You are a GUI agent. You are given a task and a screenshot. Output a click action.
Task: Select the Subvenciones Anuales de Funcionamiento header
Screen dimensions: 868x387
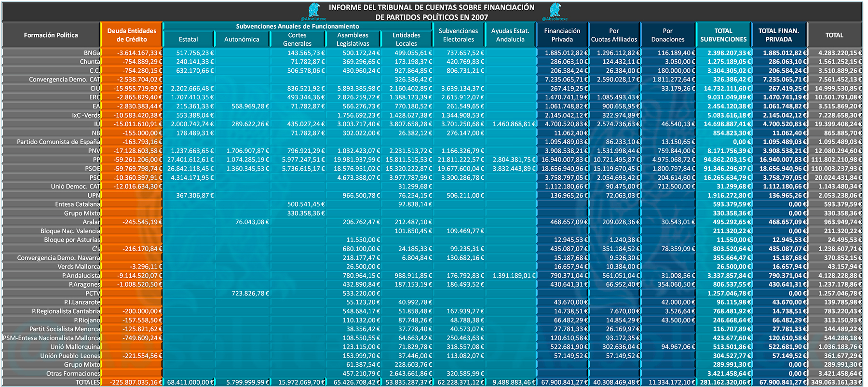coord(297,27)
